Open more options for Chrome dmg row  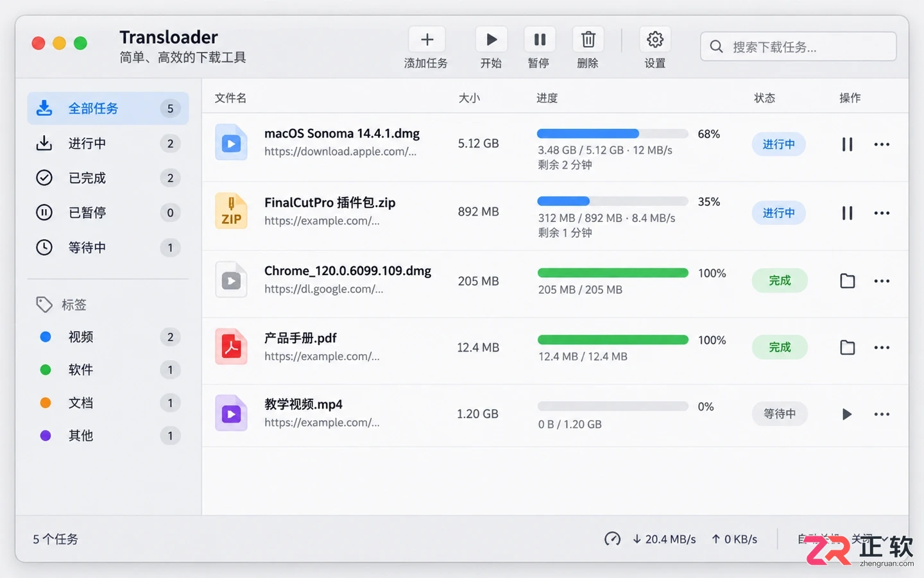coord(882,281)
